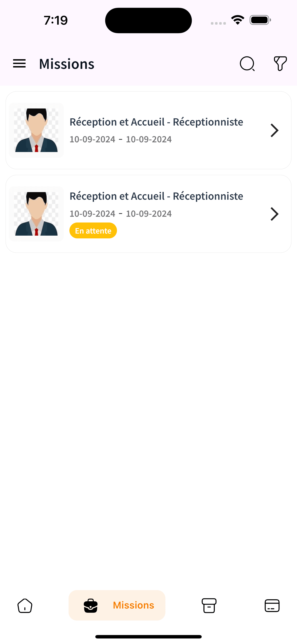The image size is (297, 644).
Task: Expand the pending mission's chevron arrow
Action: pos(274,214)
